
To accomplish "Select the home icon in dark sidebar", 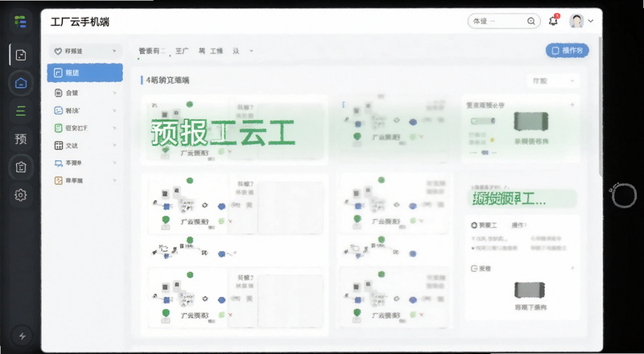I will point(21,83).
